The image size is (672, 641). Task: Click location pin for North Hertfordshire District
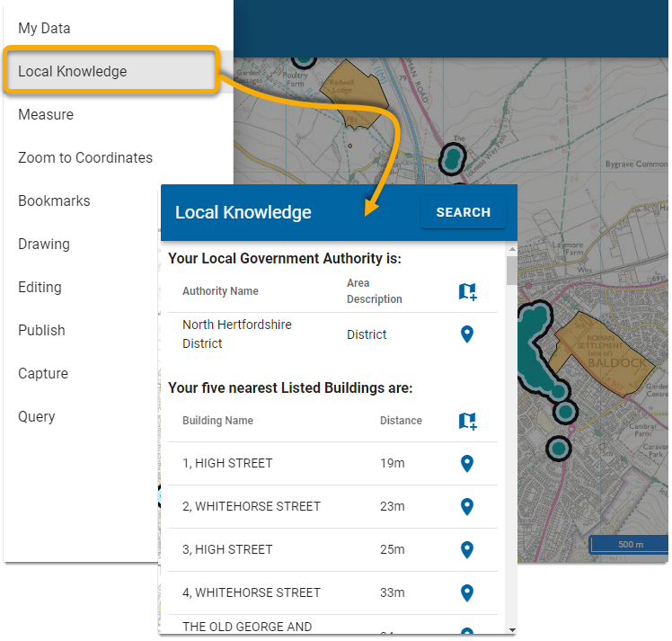pyautogui.click(x=466, y=334)
